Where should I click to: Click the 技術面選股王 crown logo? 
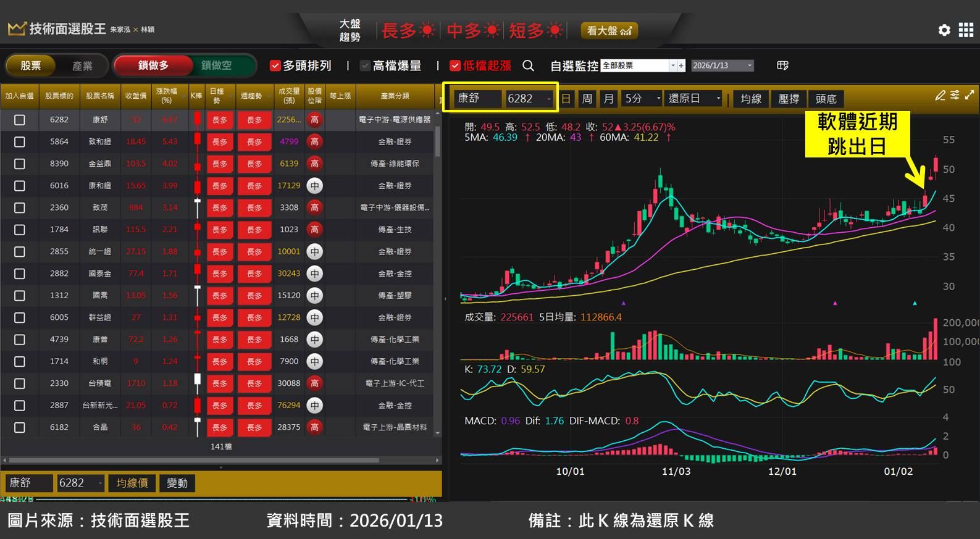pyautogui.click(x=17, y=28)
